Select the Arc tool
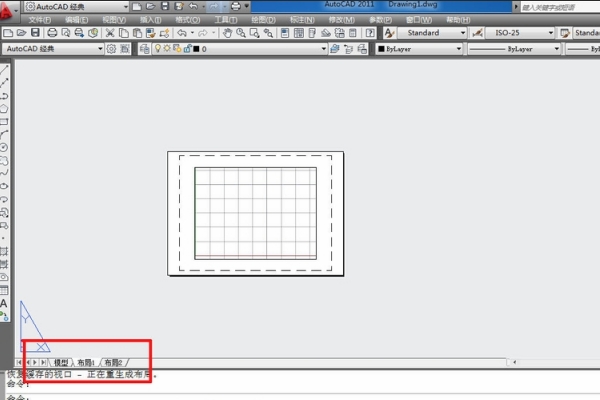The image size is (600, 400). pos(4,134)
